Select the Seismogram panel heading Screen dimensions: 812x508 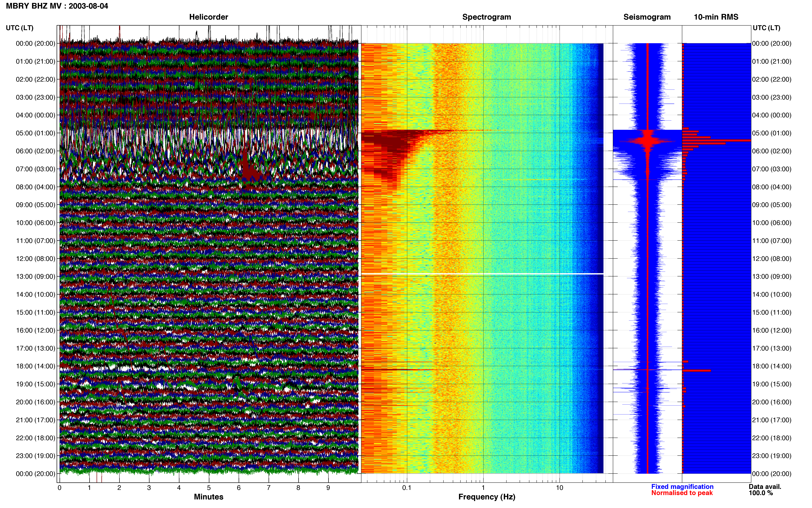point(647,17)
